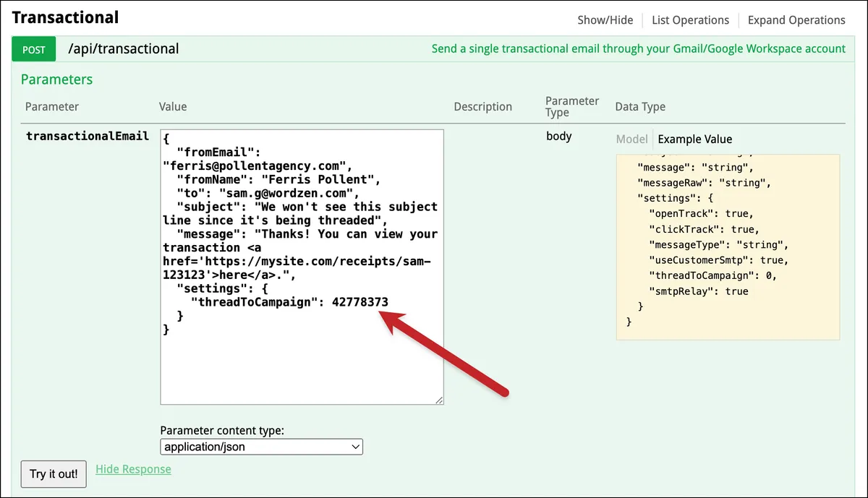
Task: Click the "smtpRelay": true line in the example
Action: [x=698, y=291]
